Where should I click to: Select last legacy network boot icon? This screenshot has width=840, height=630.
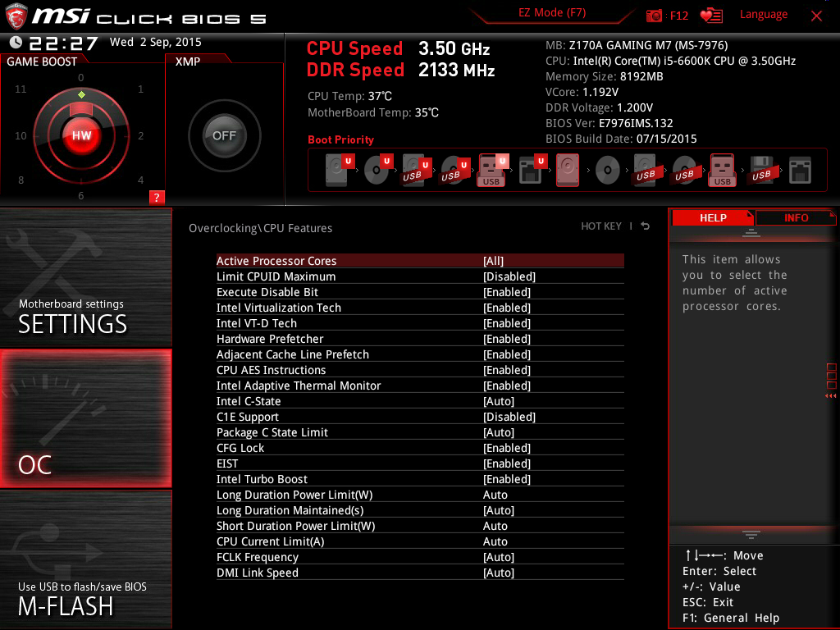[800, 171]
